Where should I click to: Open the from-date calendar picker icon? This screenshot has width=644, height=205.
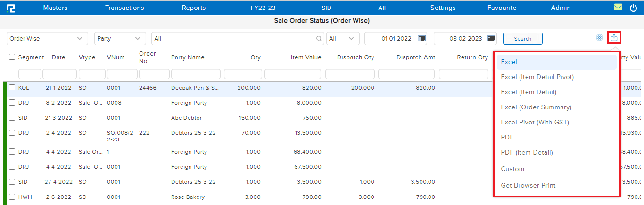point(421,39)
